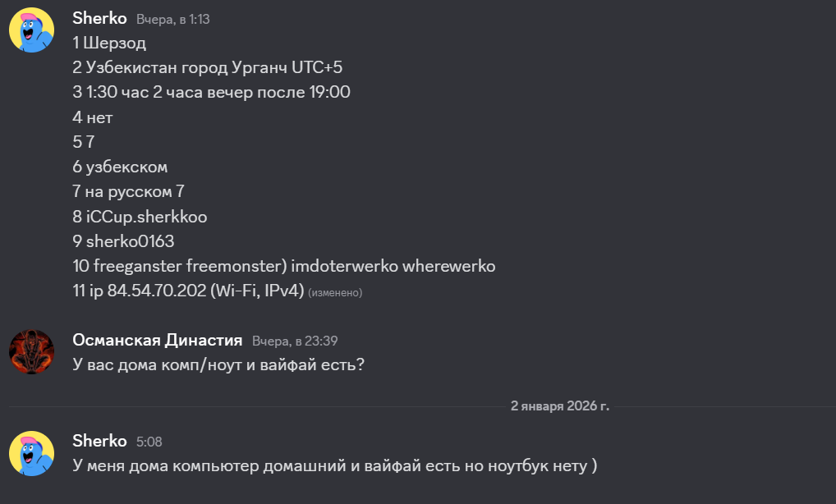The width and height of the screenshot is (836, 504).
Task: Click the "Вчера, в 23:39" timestamp
Action: (x=295, y=341)
